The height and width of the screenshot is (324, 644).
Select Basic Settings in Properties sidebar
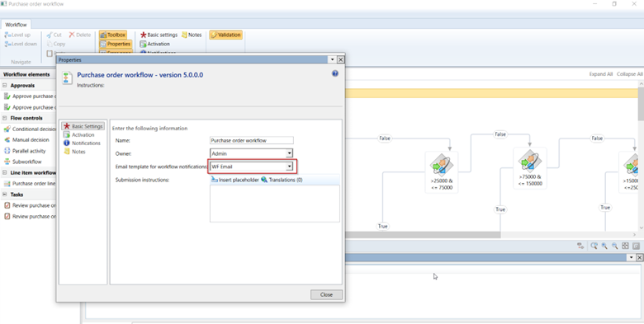coord(83,126)
